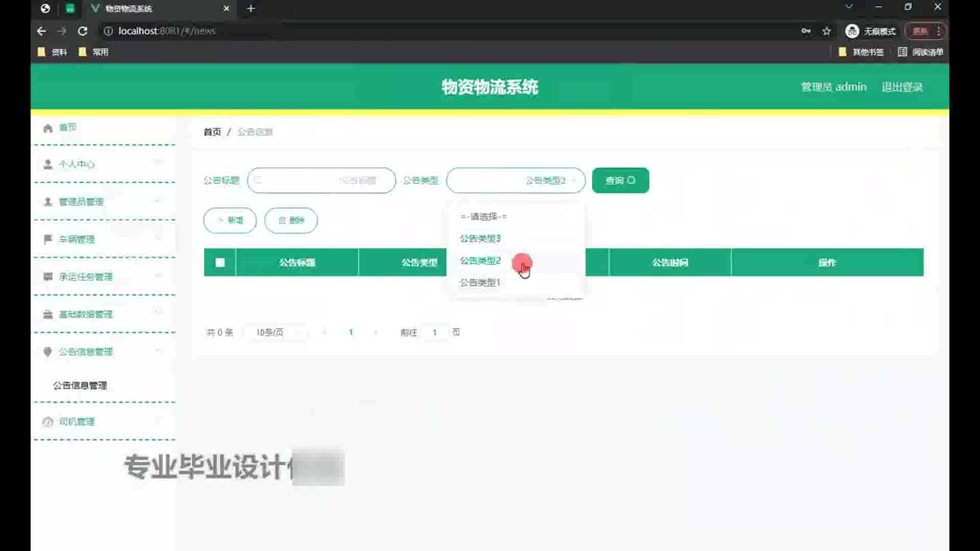Click the 更新 browser update button

[920, 31]
